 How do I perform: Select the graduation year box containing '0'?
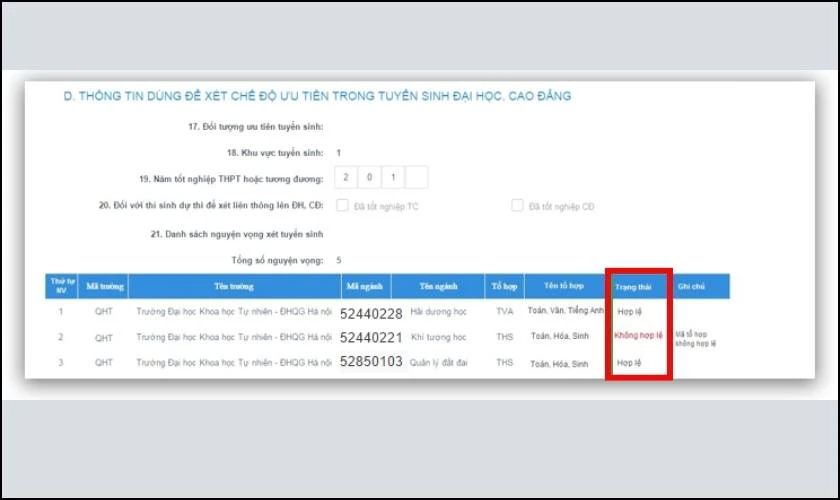(x=370, y=178)
